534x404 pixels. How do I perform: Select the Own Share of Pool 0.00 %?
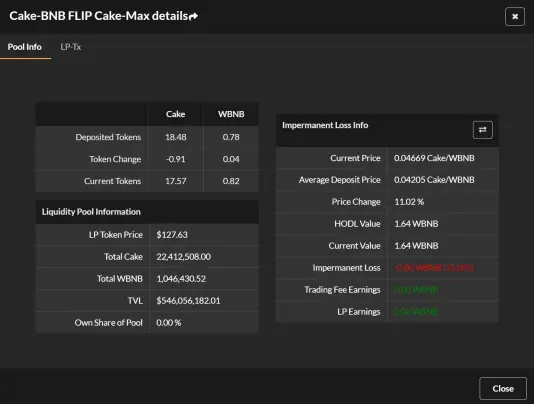(169, 323)
